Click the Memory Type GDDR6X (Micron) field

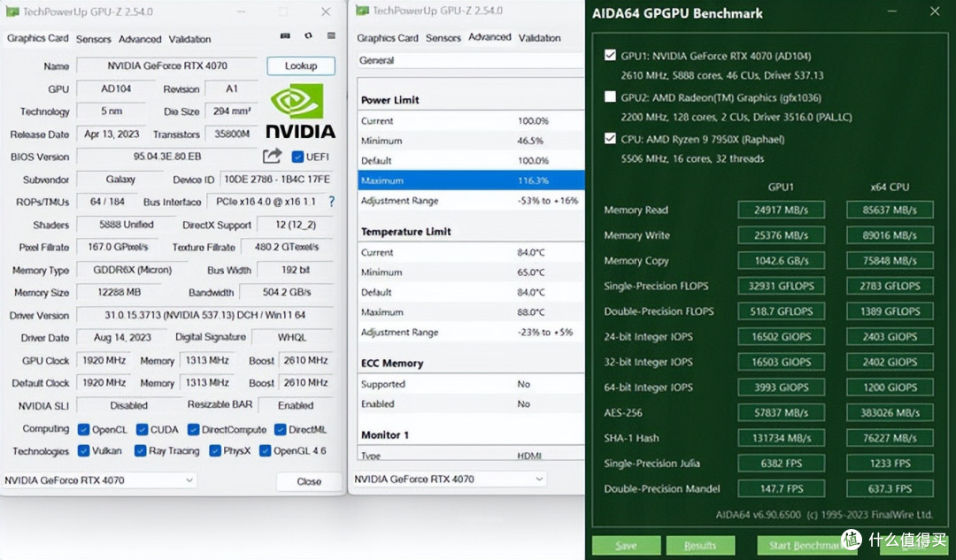[x=132, y=270]
